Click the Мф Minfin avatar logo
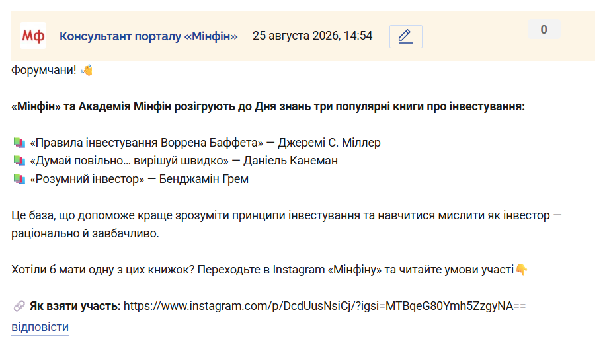607x364 pixels. point(33,36)
